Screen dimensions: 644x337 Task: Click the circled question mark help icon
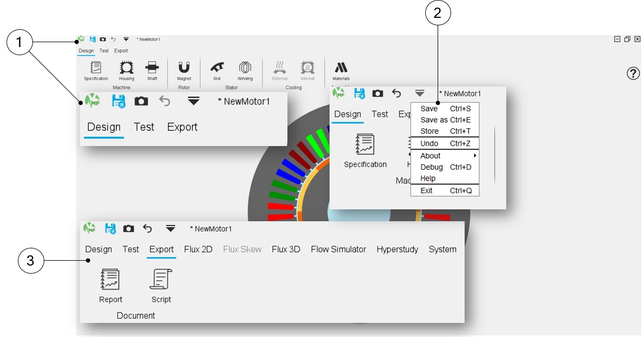[633, 74]
